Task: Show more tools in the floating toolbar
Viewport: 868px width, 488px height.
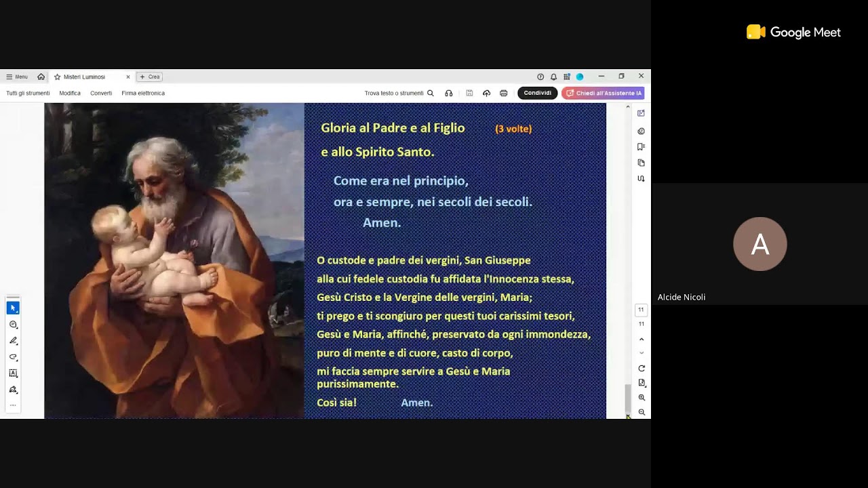Action: click(x=13, y=405)
